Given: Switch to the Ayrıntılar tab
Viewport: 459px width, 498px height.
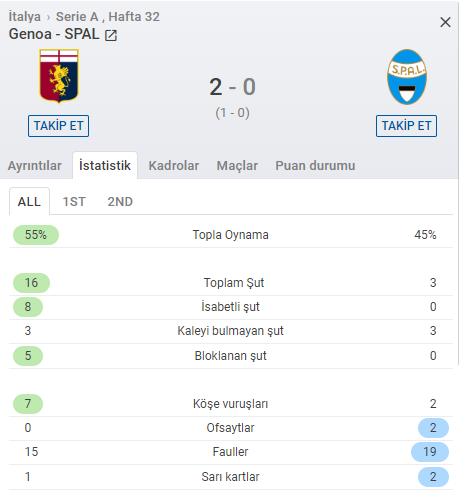Looking at the screenshot, I should [x=35, y=166].
